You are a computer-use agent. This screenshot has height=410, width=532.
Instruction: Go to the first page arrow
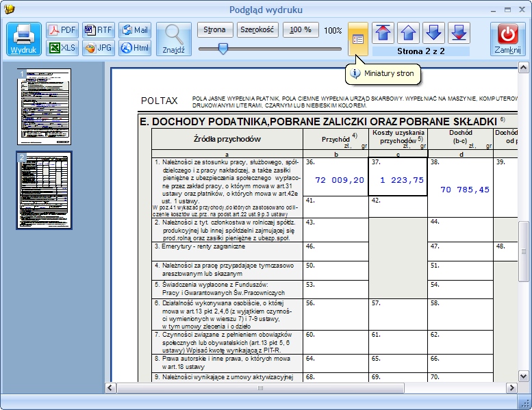point(383,33)
